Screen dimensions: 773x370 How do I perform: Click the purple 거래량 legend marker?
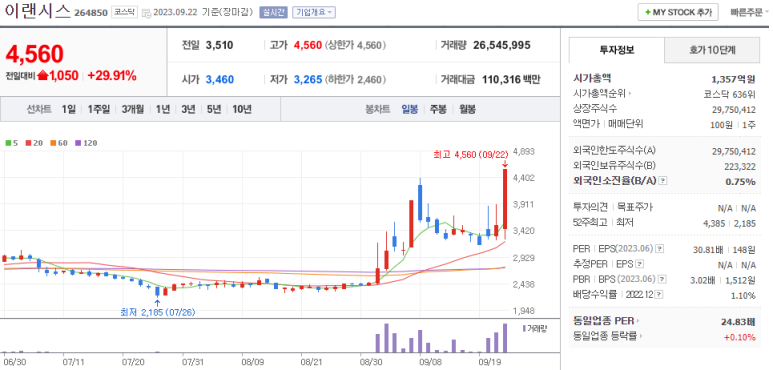[x=524, y=328]
